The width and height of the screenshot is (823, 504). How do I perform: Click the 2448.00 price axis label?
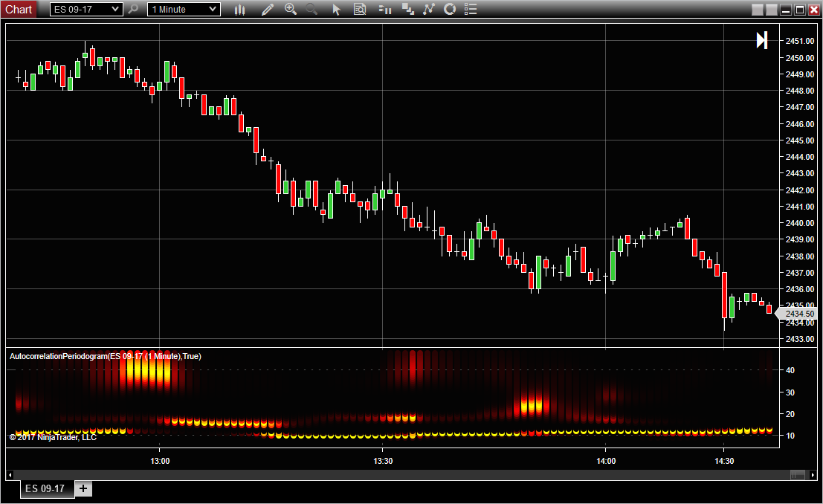pos(800,91)
